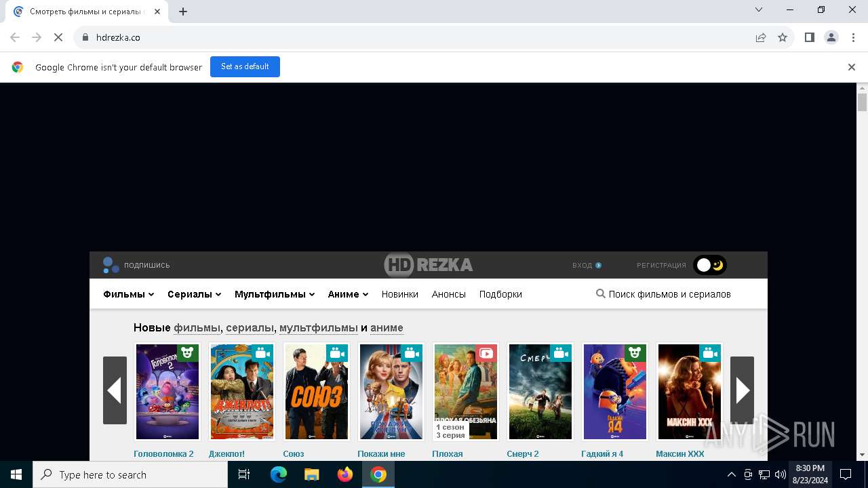Open the Windows Start menu
Image resolution: width=868 pixels, height=488 pixels.
click(x=16, y=474)
